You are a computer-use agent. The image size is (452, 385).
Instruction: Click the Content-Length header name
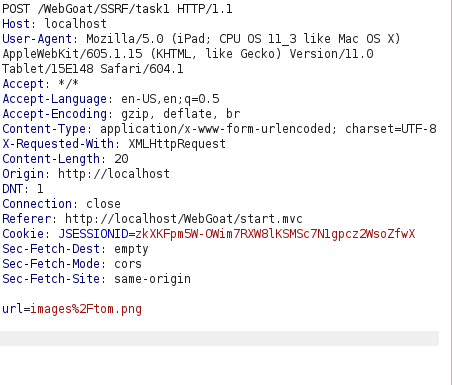51,159
